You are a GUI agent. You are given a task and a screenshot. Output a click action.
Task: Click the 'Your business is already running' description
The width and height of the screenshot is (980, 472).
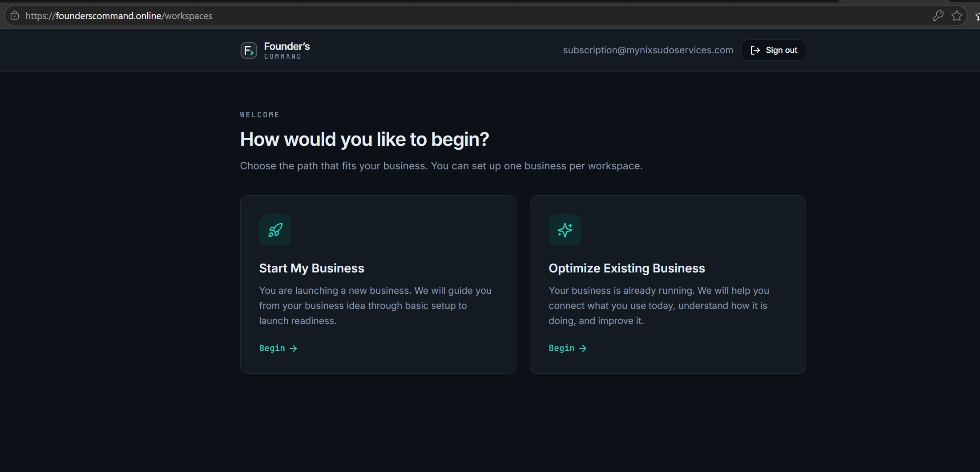659,306
